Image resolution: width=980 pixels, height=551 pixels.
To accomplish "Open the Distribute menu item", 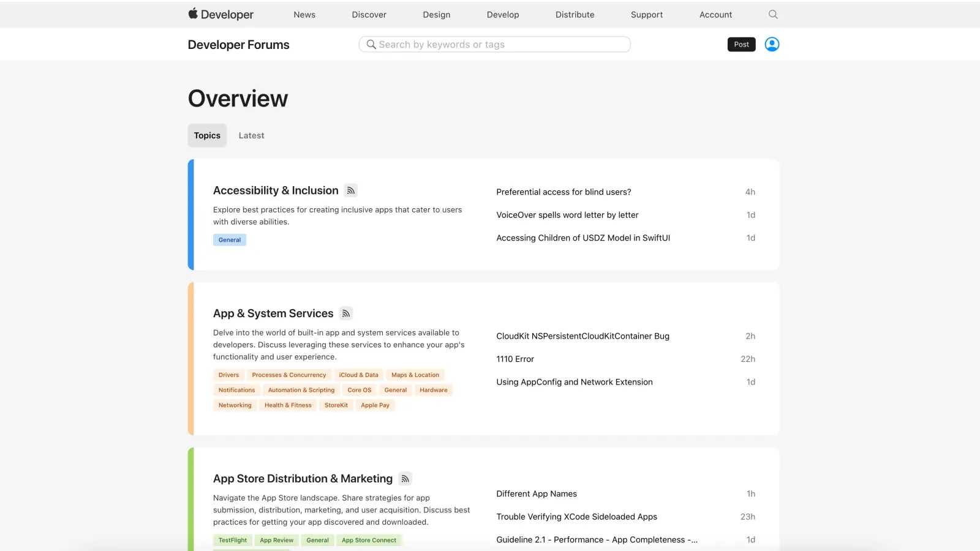I will pyautogui.click(x=575, y=15).
